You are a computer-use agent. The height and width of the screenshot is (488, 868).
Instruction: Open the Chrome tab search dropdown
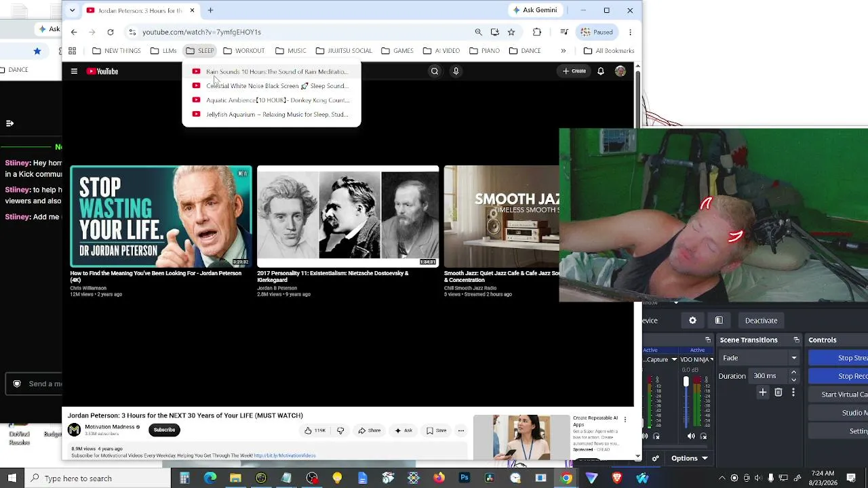72,10
